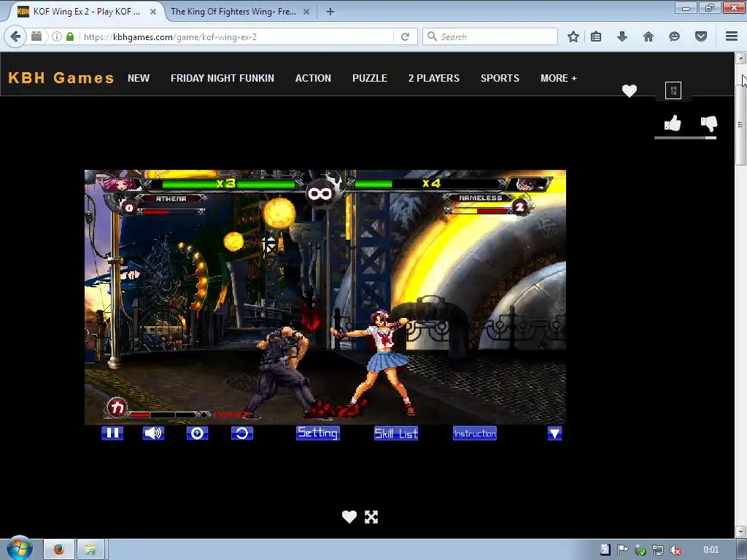This screenshot has width=747, height=560.
Task: Click the Nameless opponent portrait
Action: (530, 184)
